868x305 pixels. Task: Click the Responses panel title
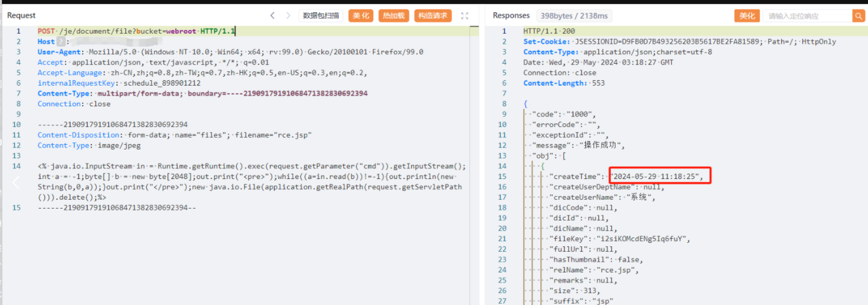[x=511, y=15]
